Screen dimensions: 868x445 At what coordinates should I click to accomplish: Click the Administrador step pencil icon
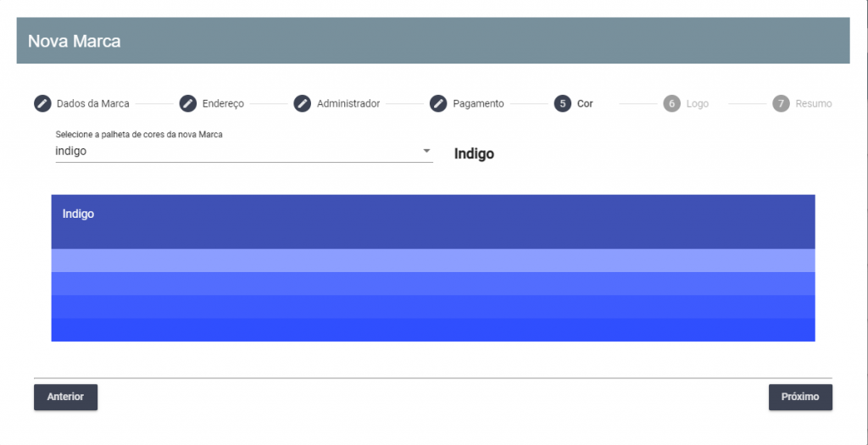click(x=303, y=103)
